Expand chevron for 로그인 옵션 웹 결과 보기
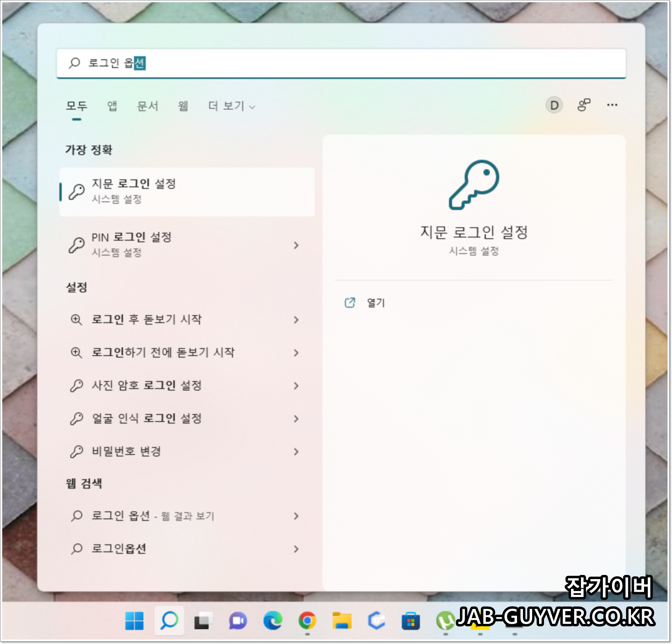Image resolution: width=672 pixels, height=644 pixels. click(x=296, y=516)
